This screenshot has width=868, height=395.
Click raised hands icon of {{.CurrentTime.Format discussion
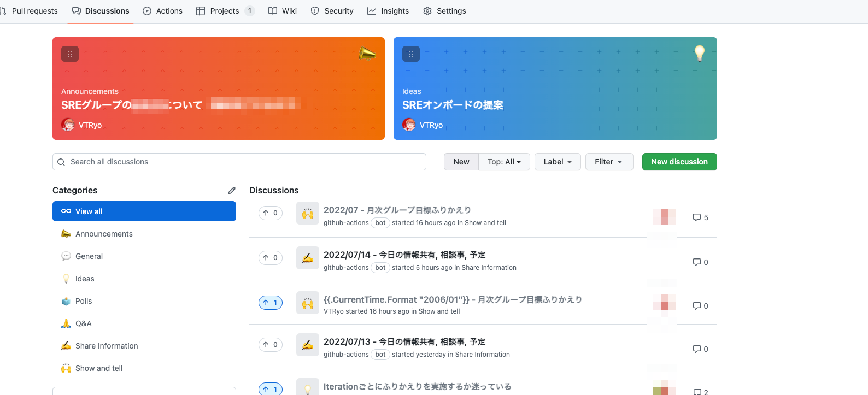click(308, 303)
